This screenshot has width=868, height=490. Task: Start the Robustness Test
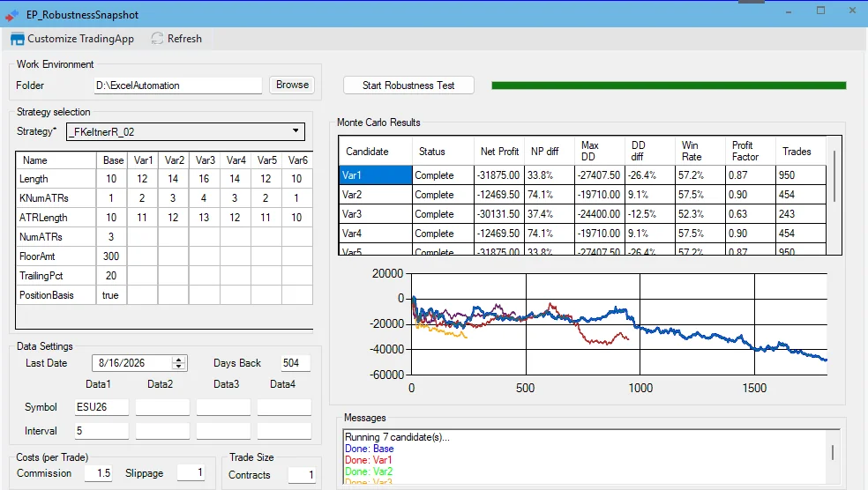tap(408, 85)
